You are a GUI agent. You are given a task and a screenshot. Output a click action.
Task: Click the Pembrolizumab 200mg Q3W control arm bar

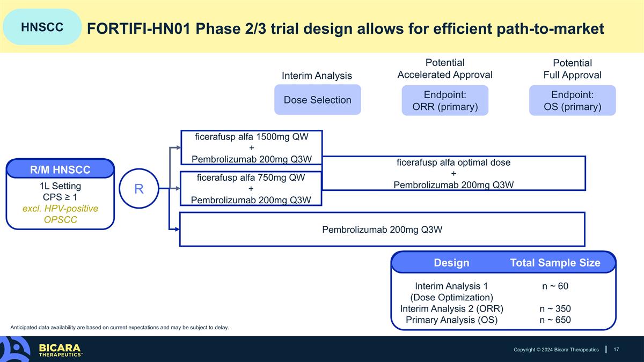click(x=382, y=230)
